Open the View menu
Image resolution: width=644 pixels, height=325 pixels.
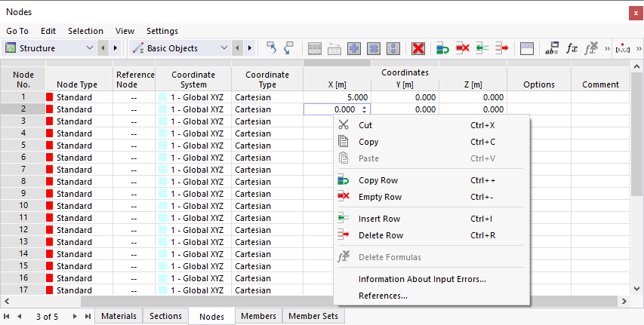click(x=125, y=31)
